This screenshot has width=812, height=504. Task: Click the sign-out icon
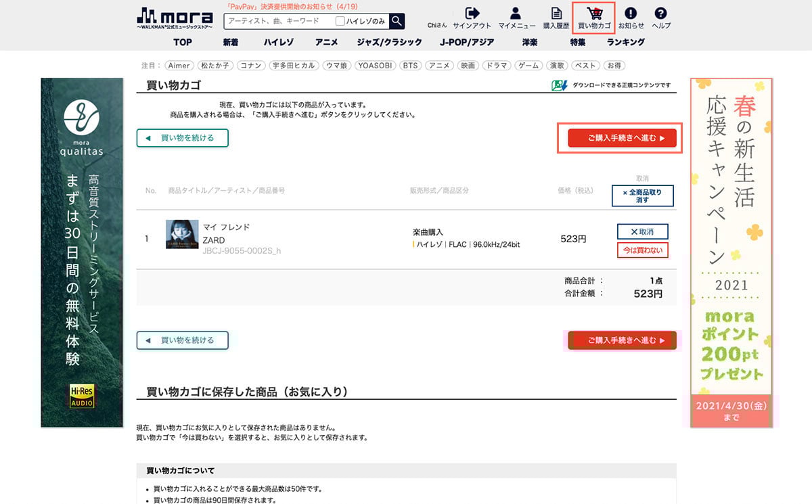(x=472, y=13)
